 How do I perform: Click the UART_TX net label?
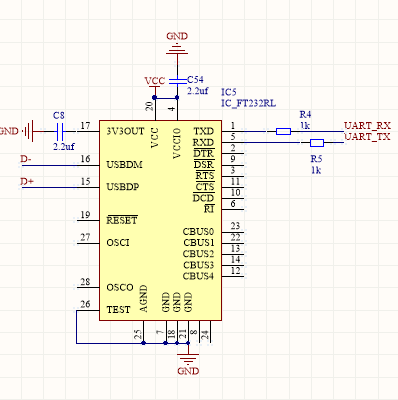pyautogui.click(x=367, y=137)
